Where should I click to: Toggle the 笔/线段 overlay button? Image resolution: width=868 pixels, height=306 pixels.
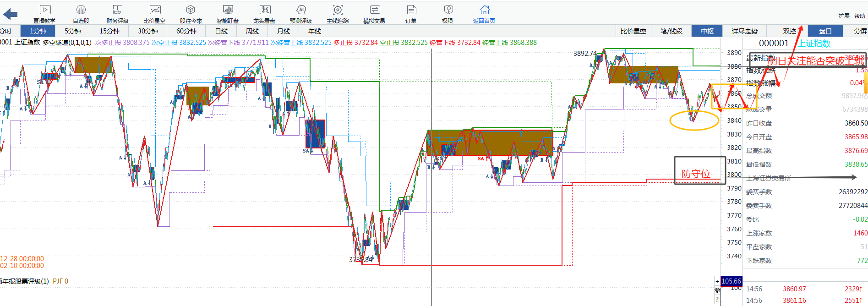pyautogui.click(x=671, y=31)
